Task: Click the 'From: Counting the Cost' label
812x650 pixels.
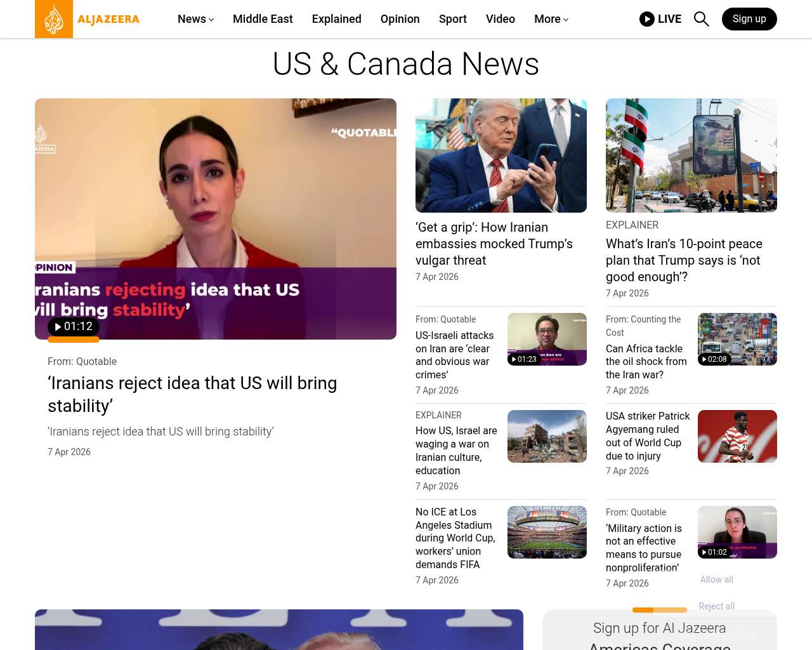Action: click(x=643, y=326)
